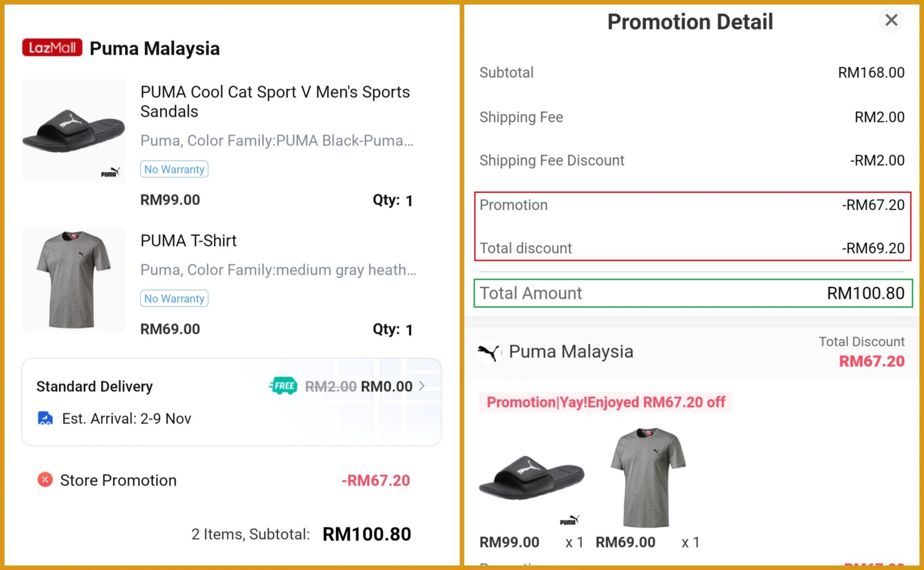Viewport: 924px width, 570px height.
Task: Open PUMA Cool Cat sandals product image
Action: [x=74, y=131]
